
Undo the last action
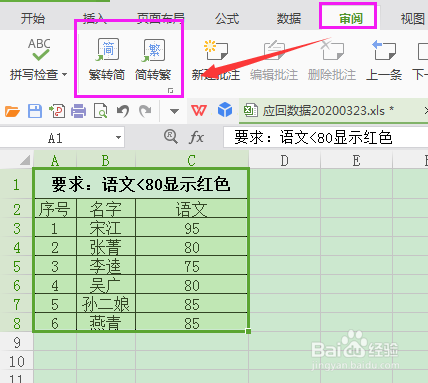[x=123, y=111]
